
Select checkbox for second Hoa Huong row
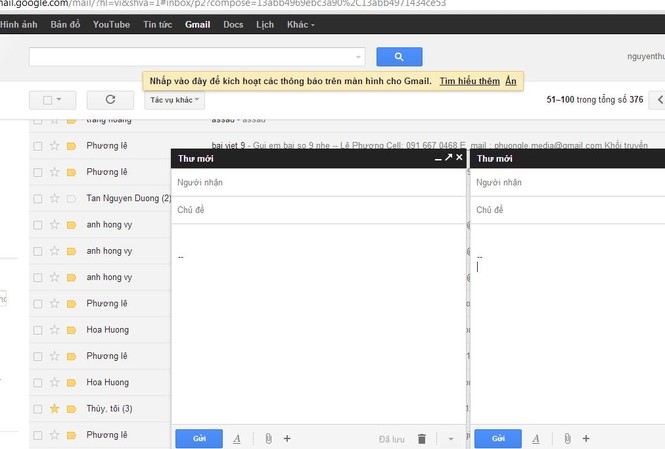point(38,382)
